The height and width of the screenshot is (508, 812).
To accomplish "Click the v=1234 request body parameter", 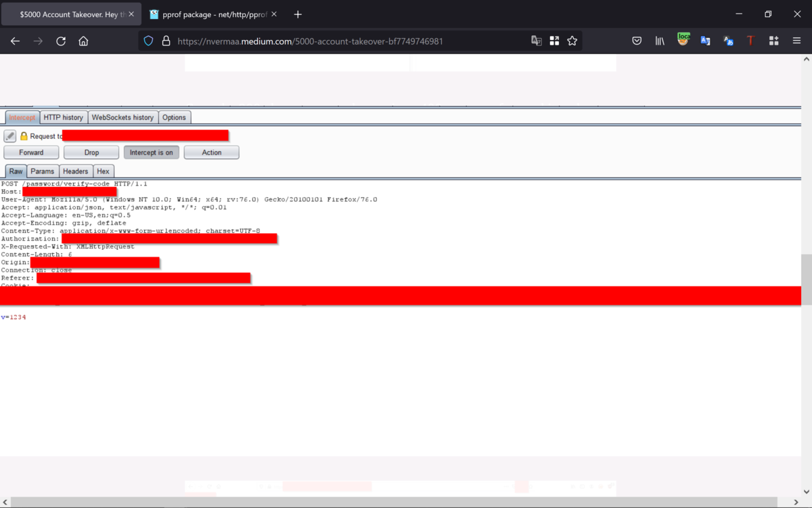I will tap(14, 317).
